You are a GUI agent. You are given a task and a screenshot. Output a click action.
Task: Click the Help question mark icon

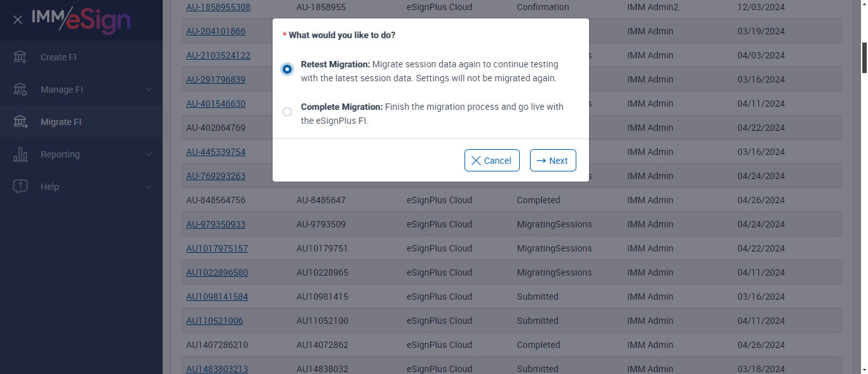click(20, 187)
